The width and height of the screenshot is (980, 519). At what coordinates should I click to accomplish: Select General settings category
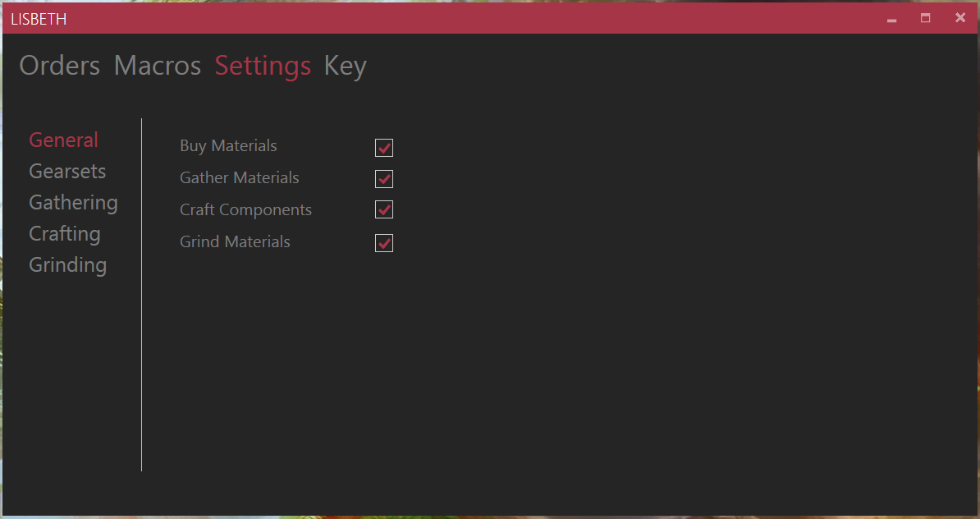63,140
